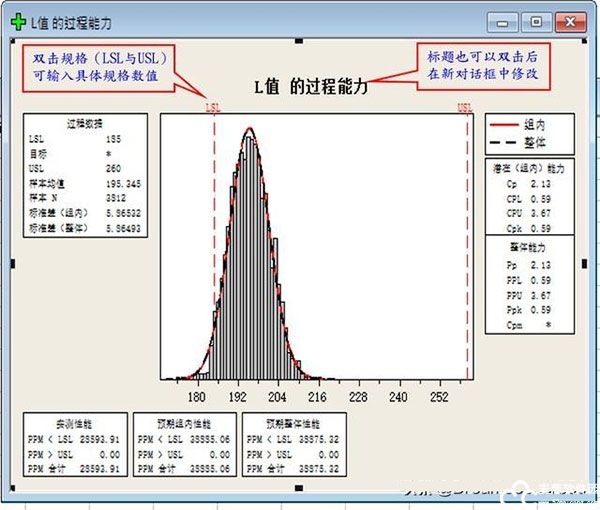Click the black dashed 整体 legend line sample

504,143
